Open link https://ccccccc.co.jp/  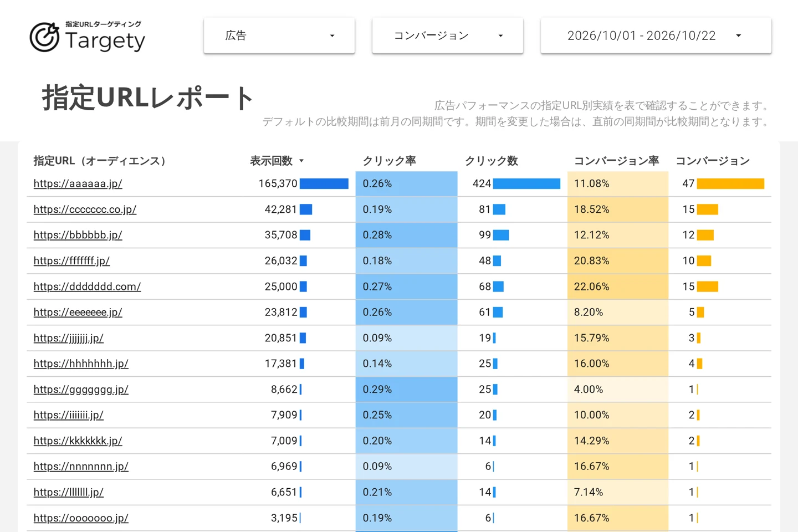[85, 209]
